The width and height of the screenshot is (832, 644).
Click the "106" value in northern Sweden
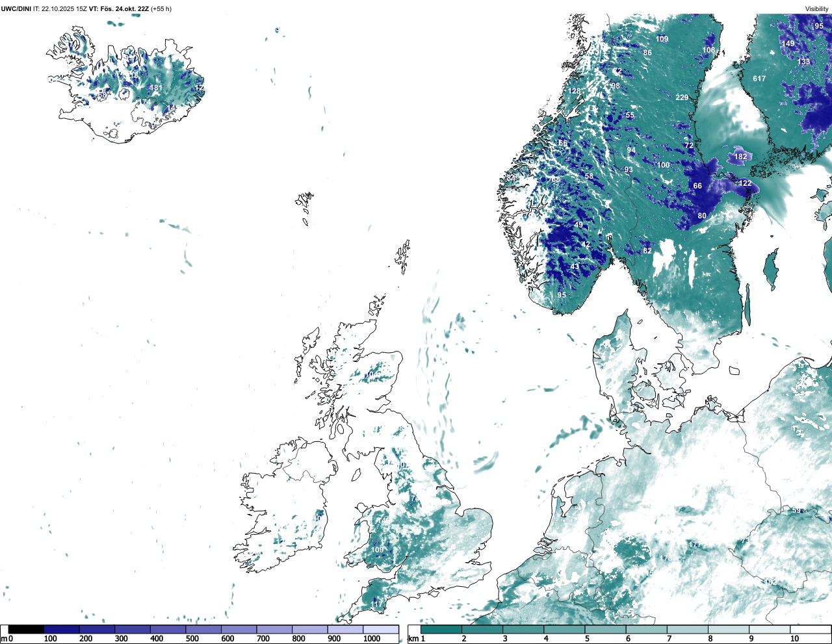click(x=708, y=50)
